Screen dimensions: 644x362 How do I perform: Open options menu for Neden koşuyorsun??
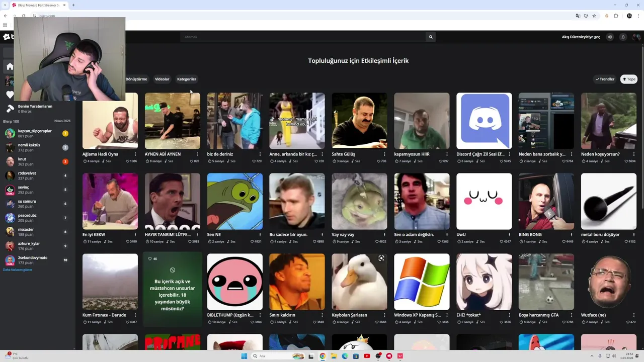[634, 154]
